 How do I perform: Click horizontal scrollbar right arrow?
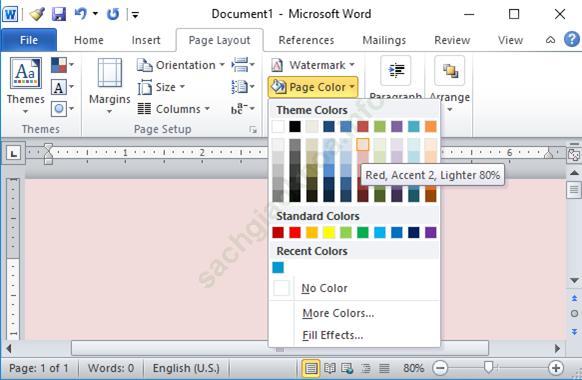pos(557,348)
